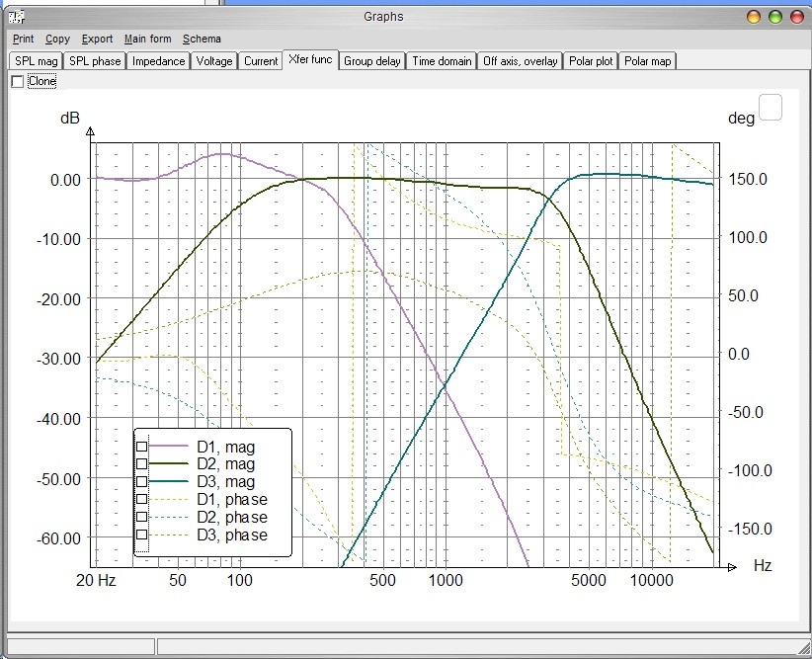Click the 150.0 degree axis value
The image size is (812, 659).
[748, 179]
